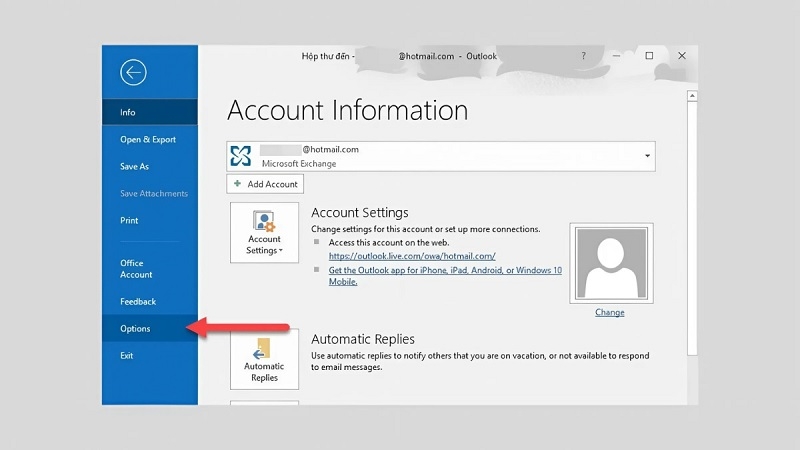Click the Automatic Replies heading text

[x=363, y=339]
